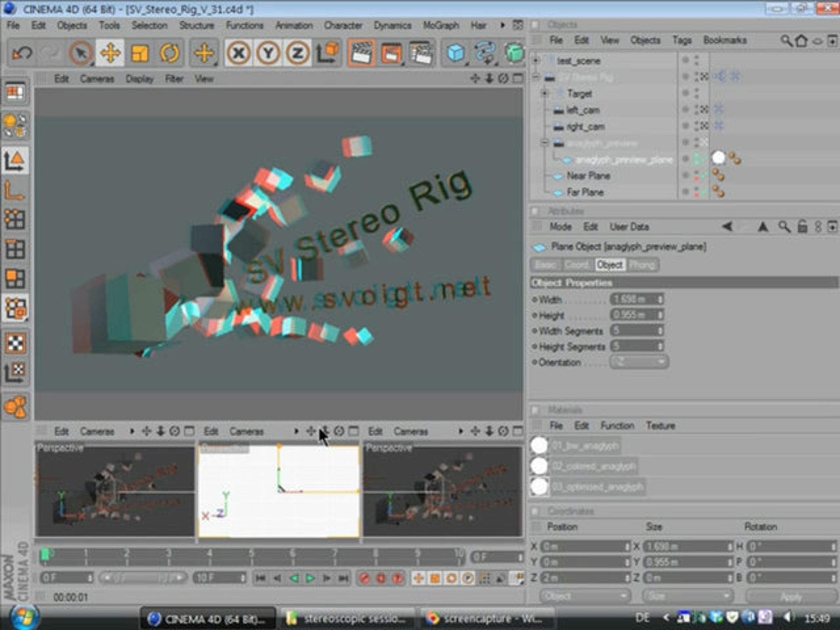Toggle visibility dots on the test_scene row
The height and width of the screenshot is (630, 840).
(696, 60)
